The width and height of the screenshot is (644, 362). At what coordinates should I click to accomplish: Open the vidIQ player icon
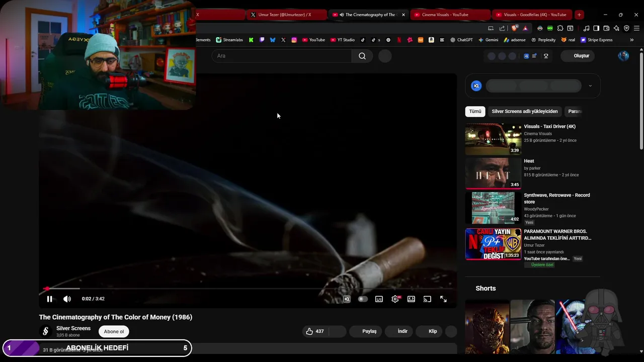(347, 299)
